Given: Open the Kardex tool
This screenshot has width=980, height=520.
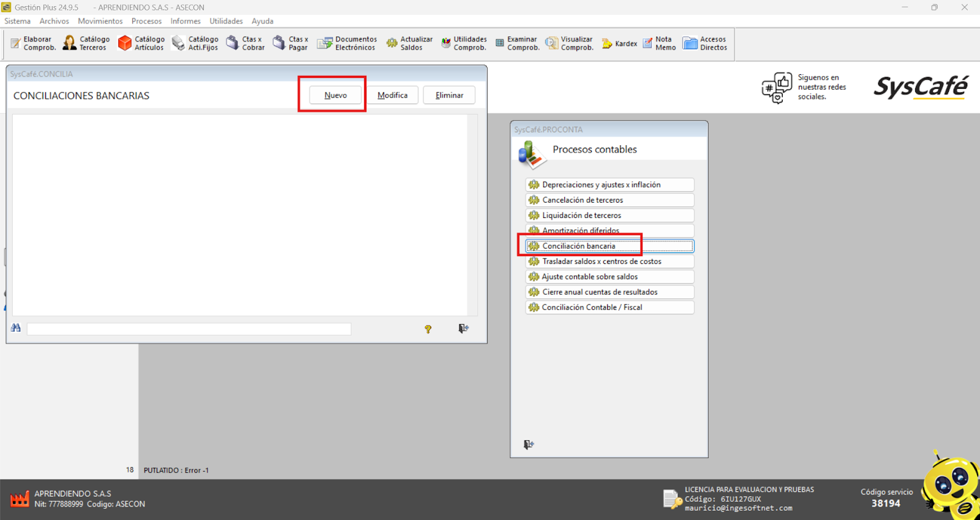Looking at the screenshot, I should click(619, 43).
